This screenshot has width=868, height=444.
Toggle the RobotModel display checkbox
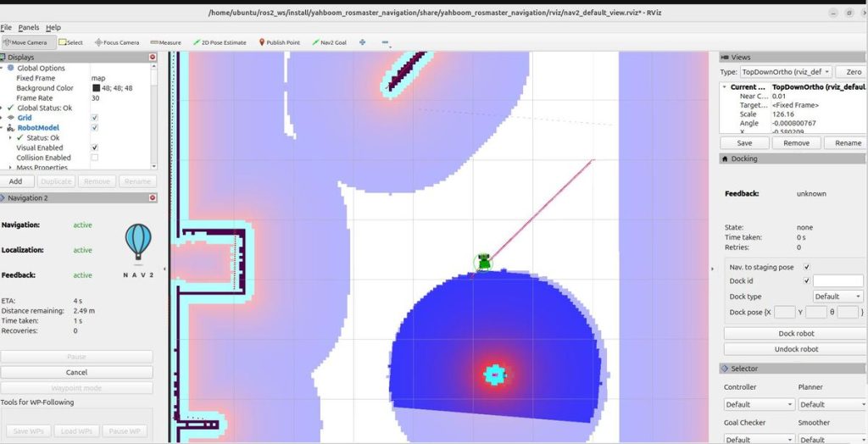click(x=95, y=128)
